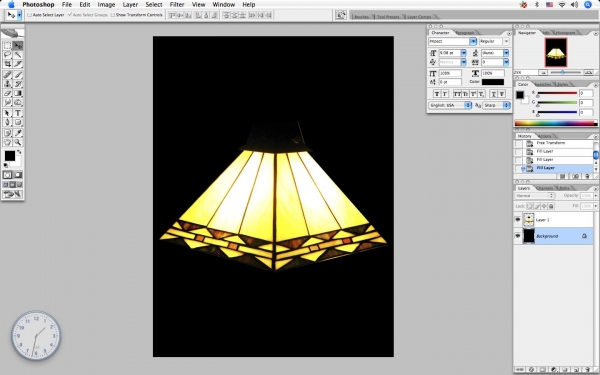Select the Blur tool
This screenshot has width=600, height=375.
pos(7,103)
